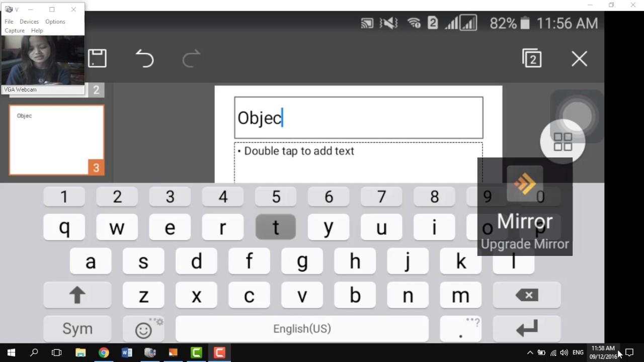Tap the letter d key
The image size is (644, 362).
(x=196, y=261)
